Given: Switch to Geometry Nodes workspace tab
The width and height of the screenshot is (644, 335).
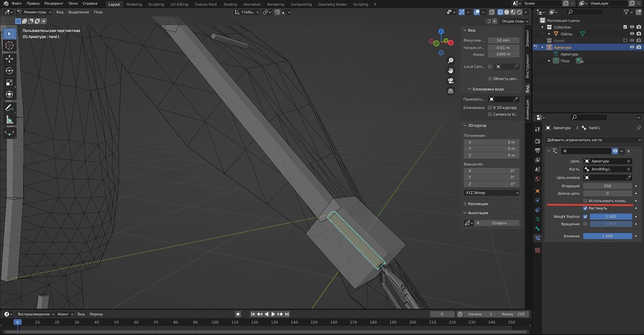Looking at the screenshot, I should (x=332, y=4).
